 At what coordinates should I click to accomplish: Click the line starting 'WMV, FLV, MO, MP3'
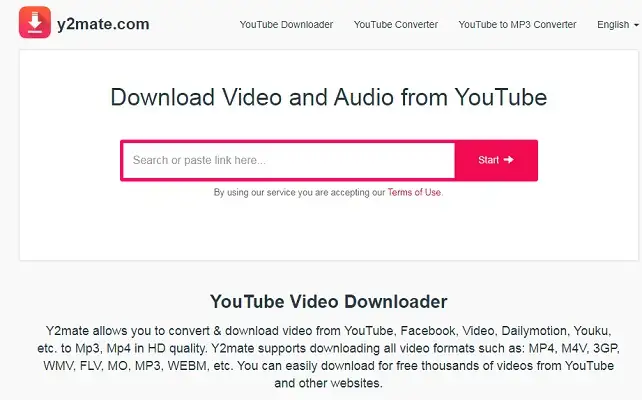[328, 366]
